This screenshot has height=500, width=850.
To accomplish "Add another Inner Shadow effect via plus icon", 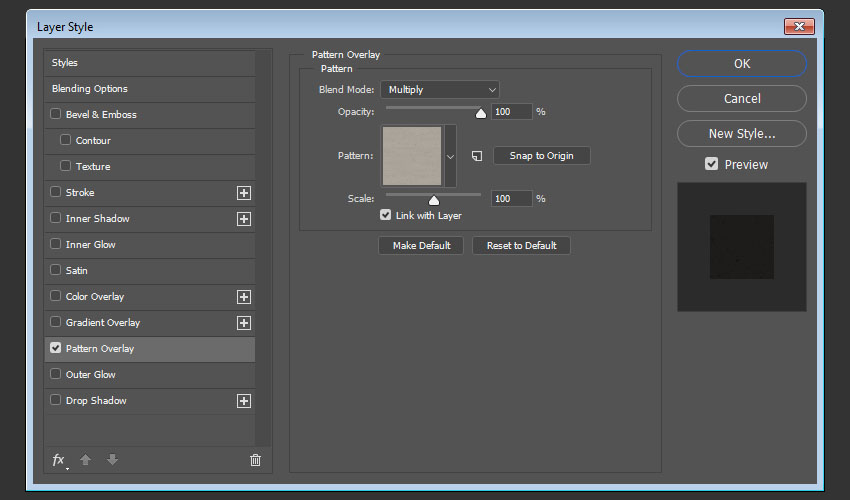I will point(243,219).
